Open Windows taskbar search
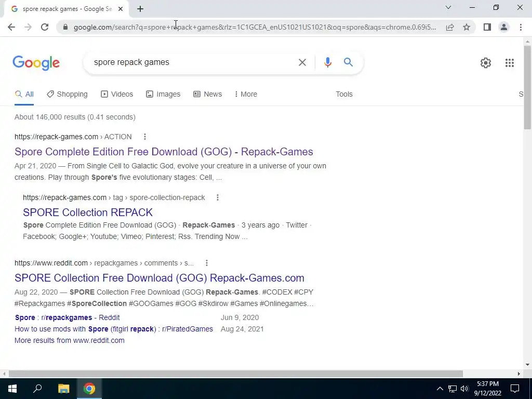The width and height of the screenshot is (532, 399). pyautogui.click(x=37, y=389)
